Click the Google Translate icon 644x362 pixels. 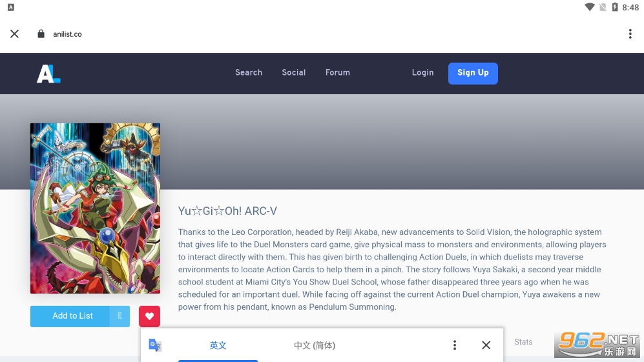pyautogui.click(x=155, y=345)
